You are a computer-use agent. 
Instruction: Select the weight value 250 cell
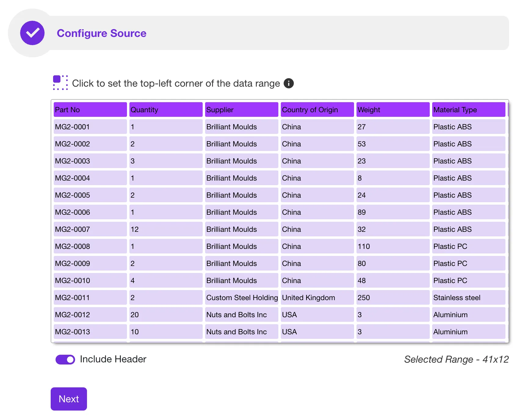tap(393, 297)
